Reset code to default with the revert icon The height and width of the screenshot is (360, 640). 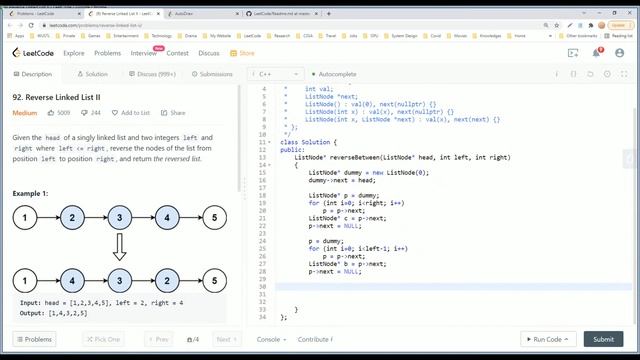tap(590, 74)
